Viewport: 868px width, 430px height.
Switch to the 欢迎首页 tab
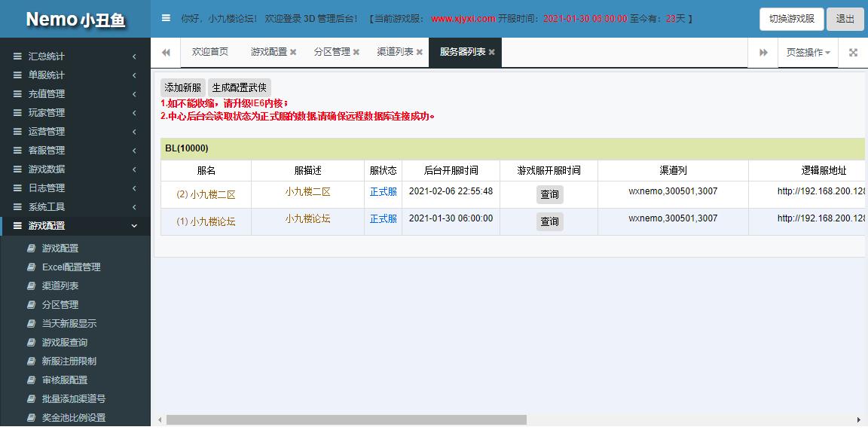pos(209,53)
